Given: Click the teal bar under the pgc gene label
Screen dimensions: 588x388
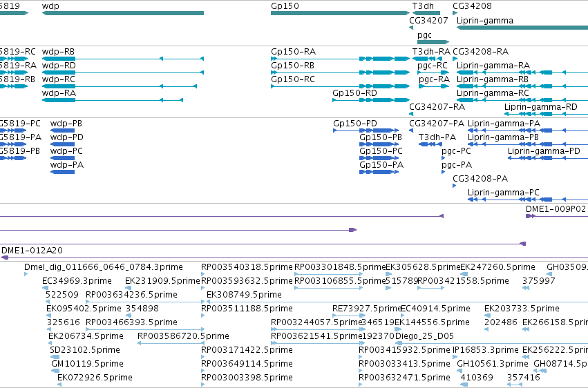Looking at the screenshot, I should click(x=433, y=42).
